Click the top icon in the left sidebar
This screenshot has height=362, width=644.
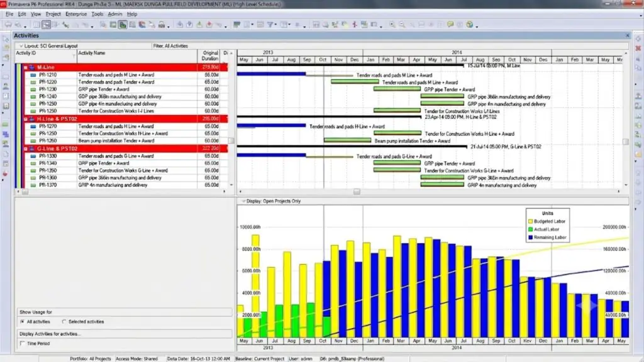(6, 39)
